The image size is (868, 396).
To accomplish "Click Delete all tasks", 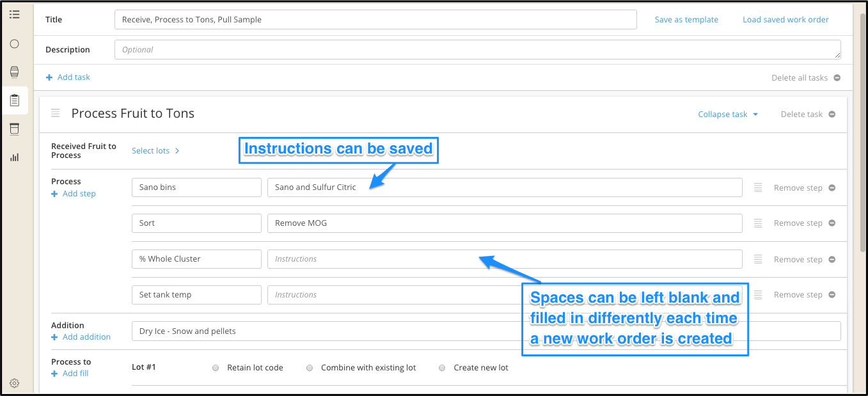I will pos(800,78).
